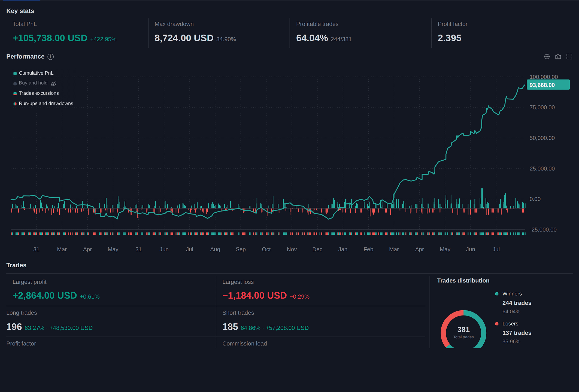579x392 pixels.
Task: Expand the performance chart to fullscreen
Action: [569, 57]
